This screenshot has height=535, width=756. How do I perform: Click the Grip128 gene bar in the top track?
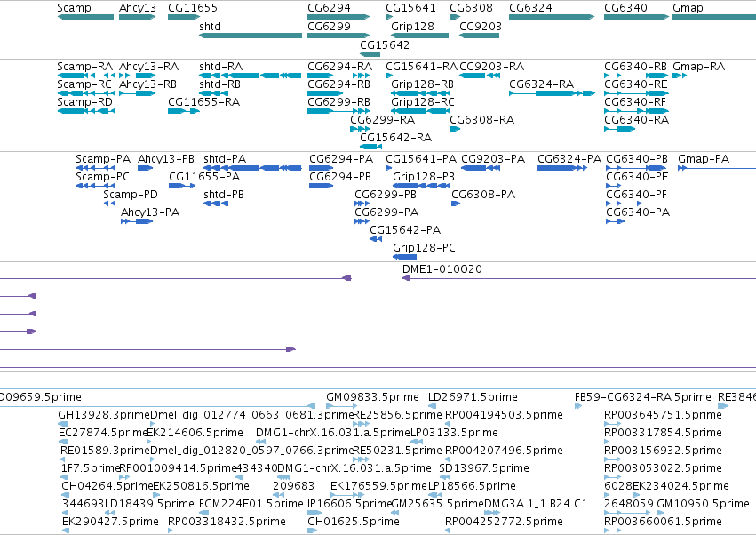pos(419,36)
